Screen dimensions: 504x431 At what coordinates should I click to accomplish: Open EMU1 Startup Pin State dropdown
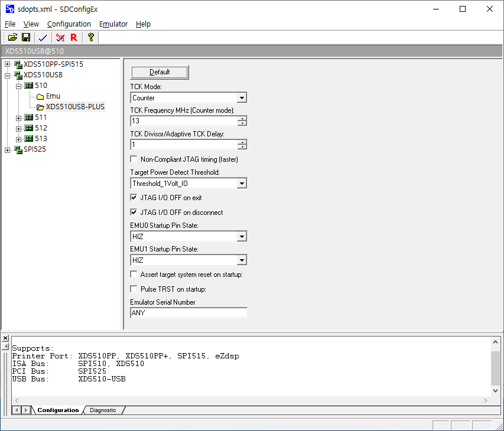pos(242,260)
